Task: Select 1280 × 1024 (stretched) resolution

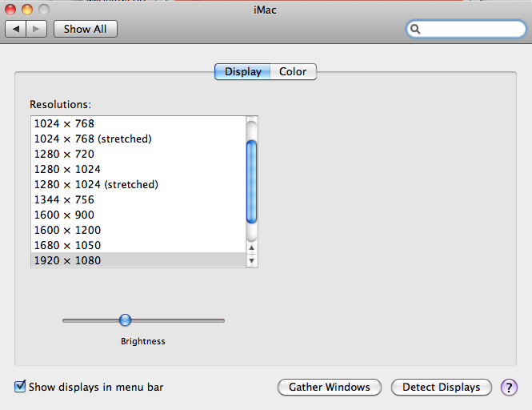Action: click(x=138, y=184)
